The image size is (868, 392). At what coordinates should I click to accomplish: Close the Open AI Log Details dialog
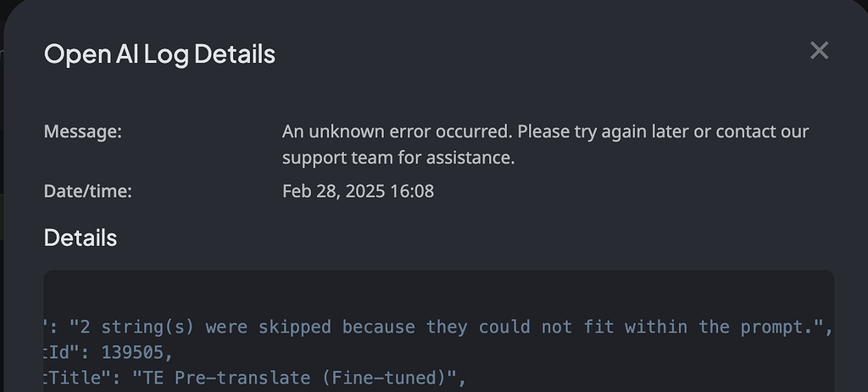point(819,50)
